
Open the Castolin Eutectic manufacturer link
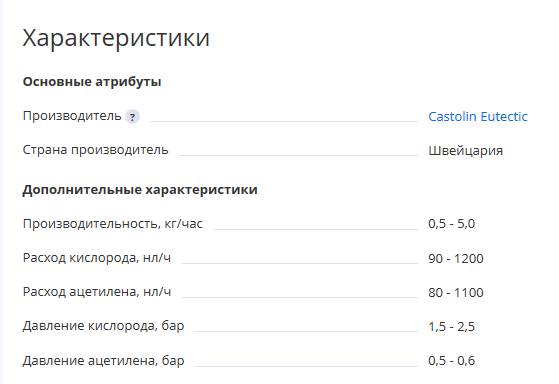click(477, 116)
